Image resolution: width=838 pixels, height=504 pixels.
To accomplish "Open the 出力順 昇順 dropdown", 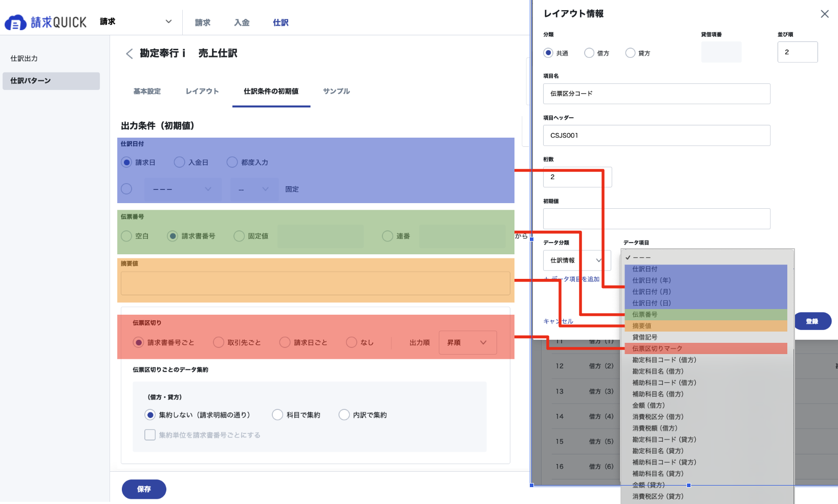I will [x=468, y=343].
